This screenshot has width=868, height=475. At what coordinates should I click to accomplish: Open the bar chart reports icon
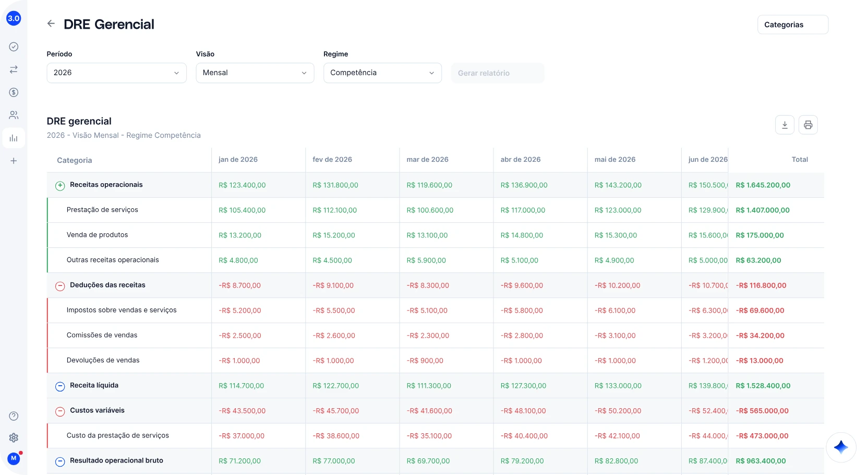14,138
